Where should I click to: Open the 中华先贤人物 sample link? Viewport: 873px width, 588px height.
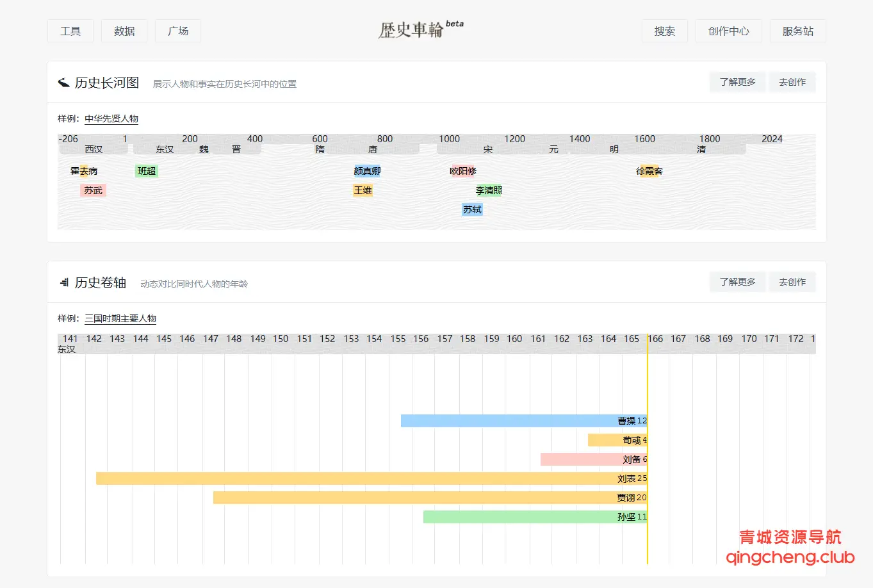tap(111, 118)
